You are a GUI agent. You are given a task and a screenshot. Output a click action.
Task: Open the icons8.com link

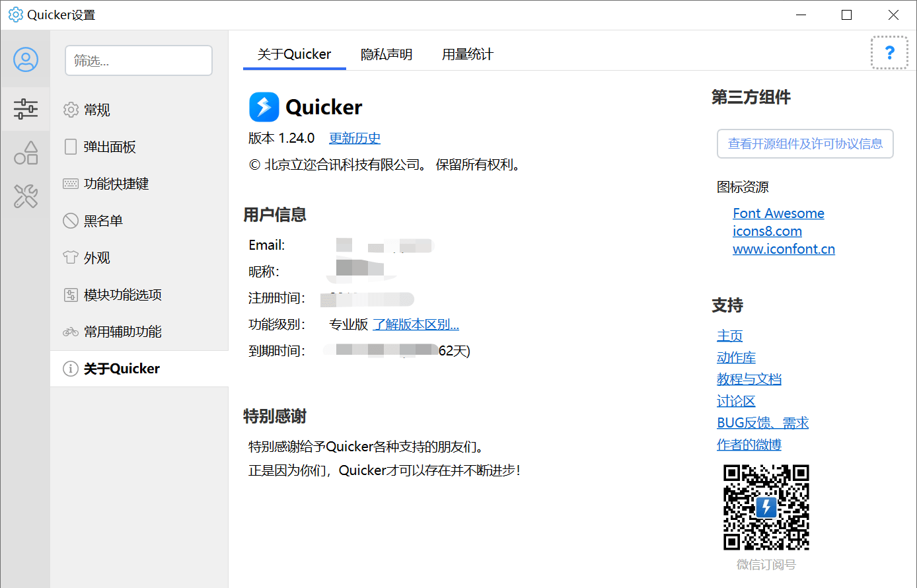pyautogui.click(x=767, y=231)
